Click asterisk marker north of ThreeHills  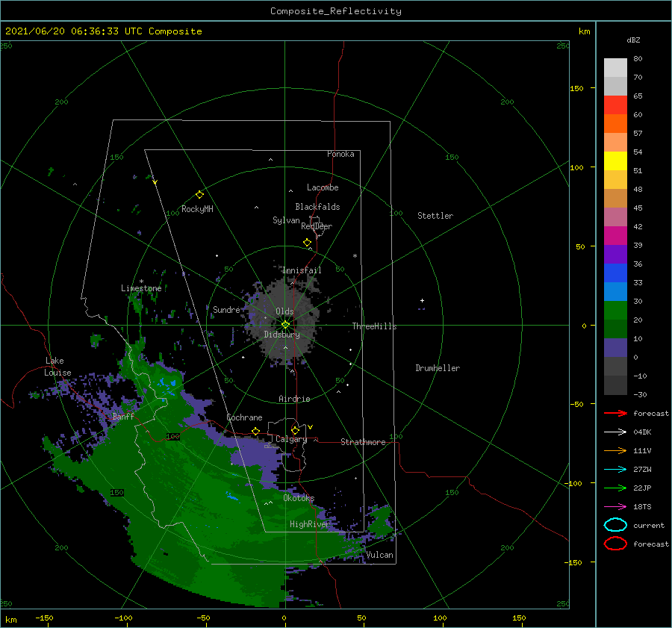point(355,256)
